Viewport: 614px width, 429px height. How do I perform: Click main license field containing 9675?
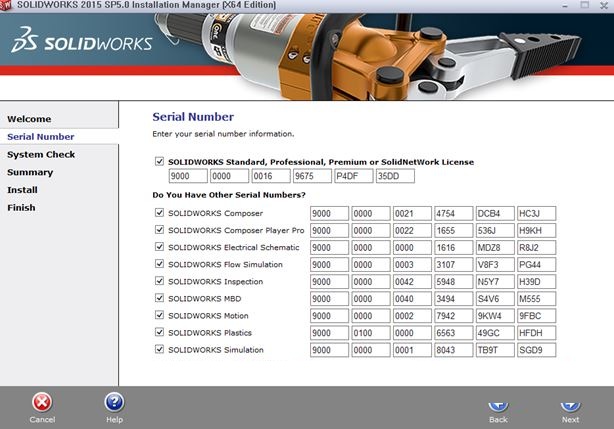pyautogui.click(x=312, y=176)
